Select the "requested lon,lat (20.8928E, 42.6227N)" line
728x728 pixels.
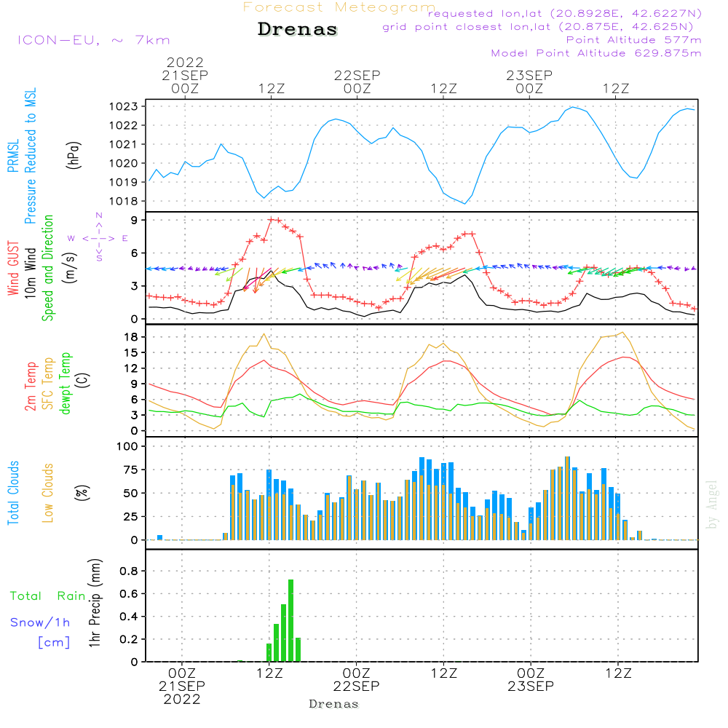click(x=565, y=13)
